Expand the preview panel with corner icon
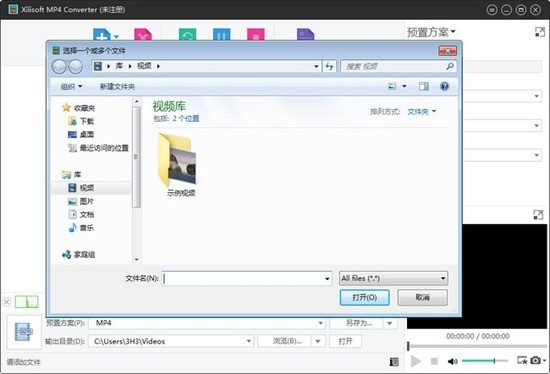550x374 pixels. [x=538, y=215]
